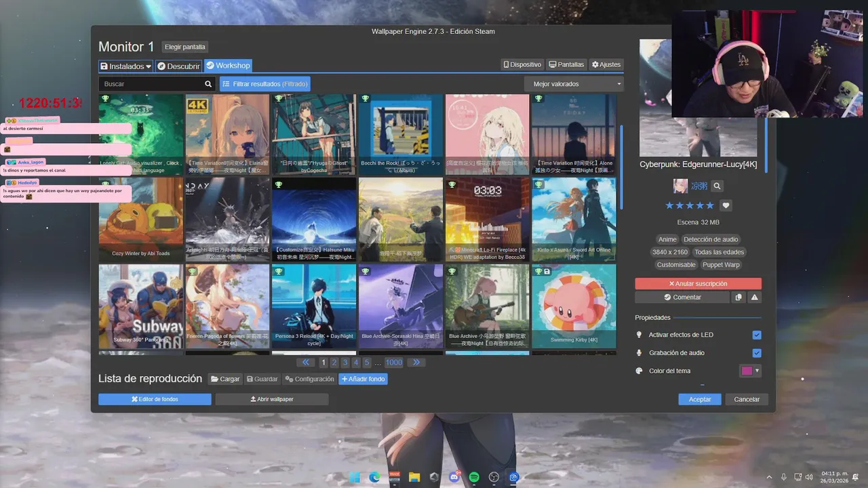Click Filtrar resultados (Filtrado) button

coord(265,84)
